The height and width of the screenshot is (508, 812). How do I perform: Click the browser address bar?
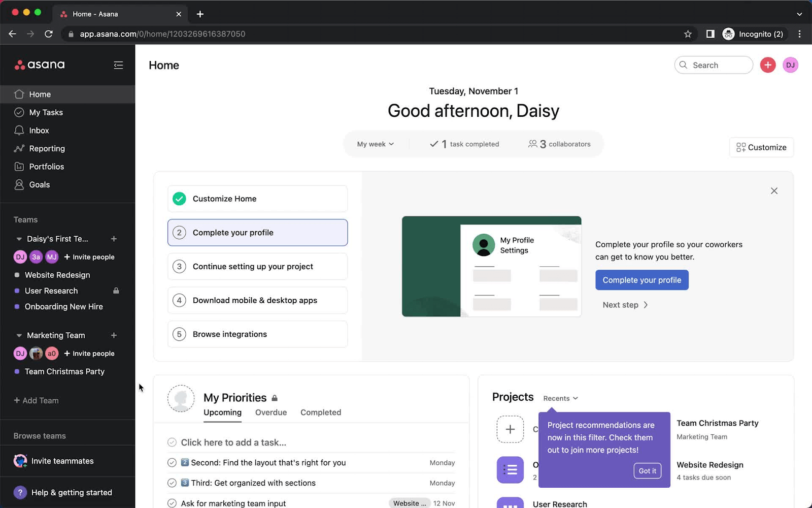coord(376,34)
